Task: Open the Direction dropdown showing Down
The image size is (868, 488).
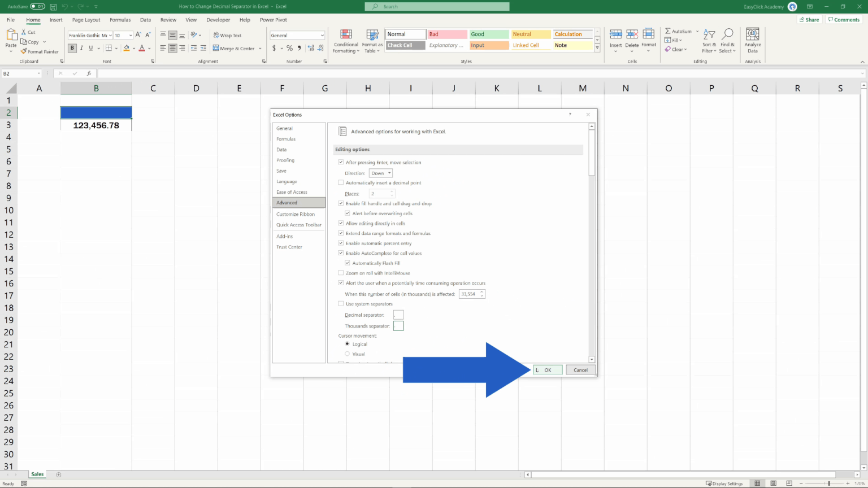Action: (x=380, y=173)
